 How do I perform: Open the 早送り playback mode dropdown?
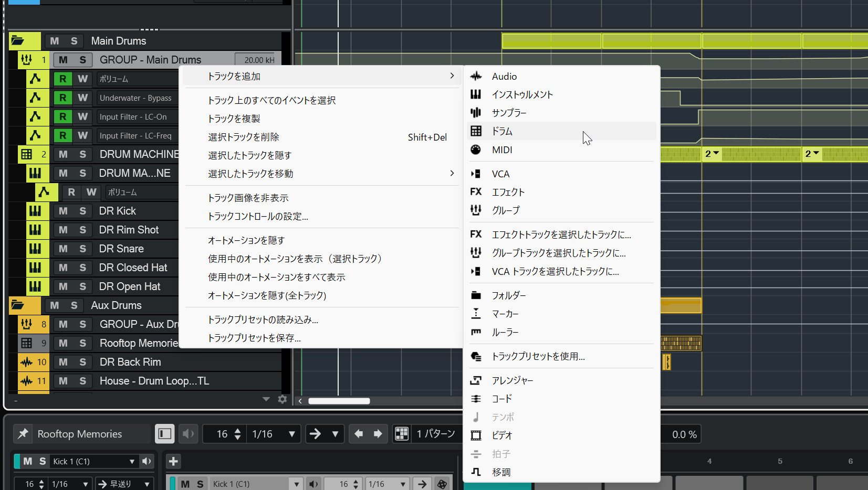[x=124, y=484]
